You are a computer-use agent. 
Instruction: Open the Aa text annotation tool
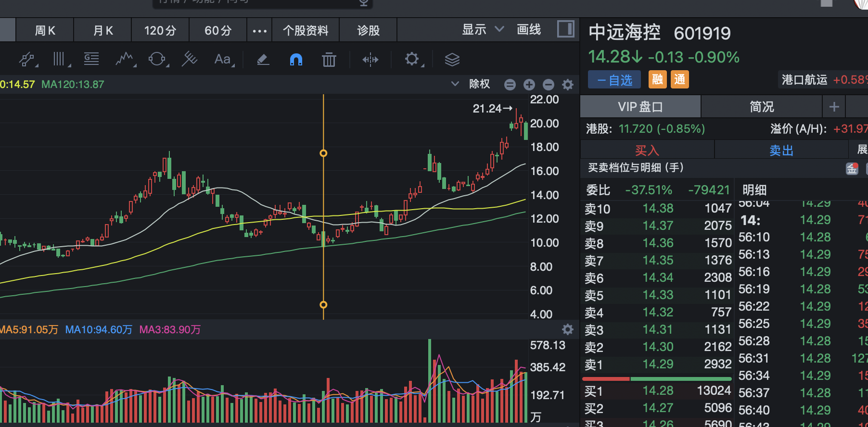(x=223, y=60)
